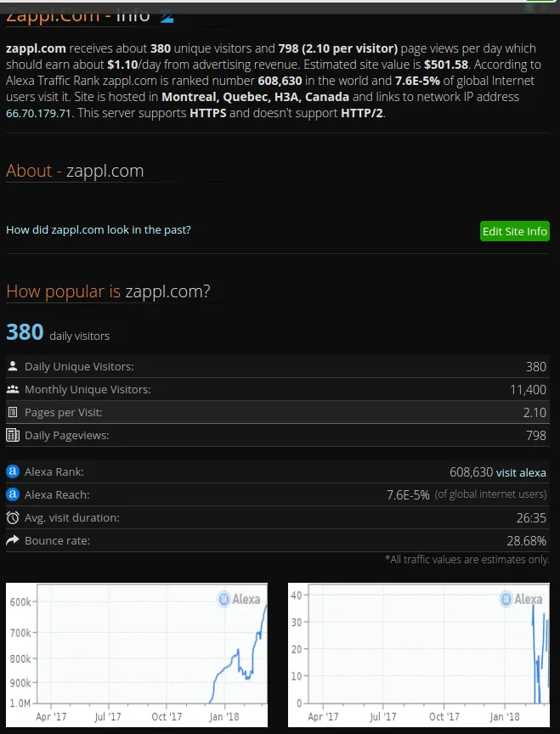
Task: Click the Avg. visit duration clock icon
Action: (13, 517)
